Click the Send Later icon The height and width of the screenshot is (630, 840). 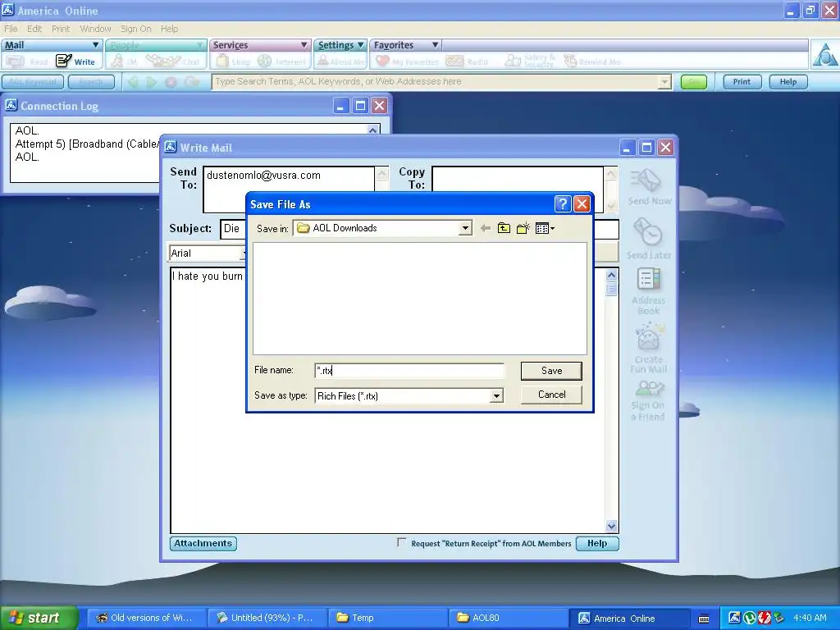[648, 232]
